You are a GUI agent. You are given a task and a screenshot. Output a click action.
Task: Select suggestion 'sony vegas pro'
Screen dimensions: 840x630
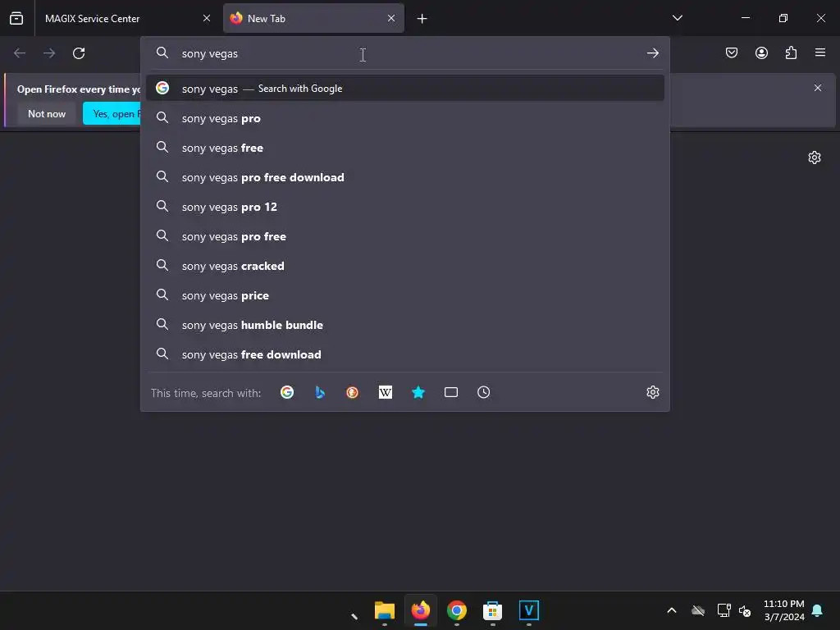[405, 118]
